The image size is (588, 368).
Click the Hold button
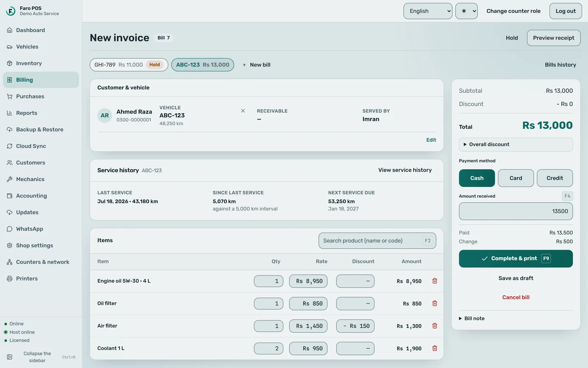point(512,38)
